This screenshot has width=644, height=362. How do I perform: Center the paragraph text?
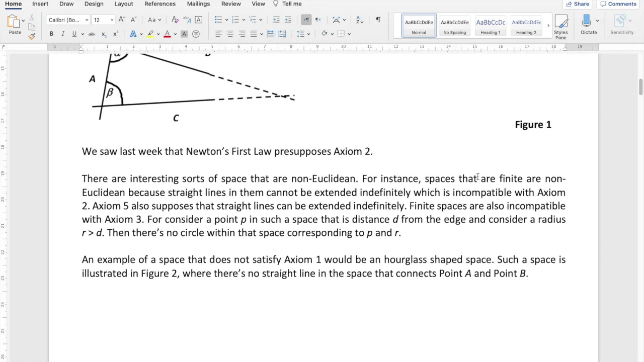230,34
